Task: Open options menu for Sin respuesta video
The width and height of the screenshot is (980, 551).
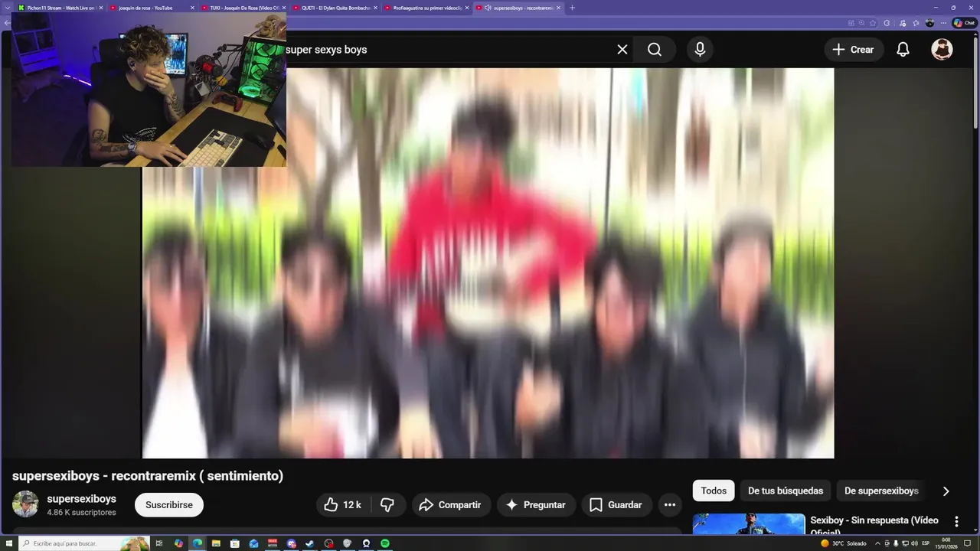Action: 956,522
